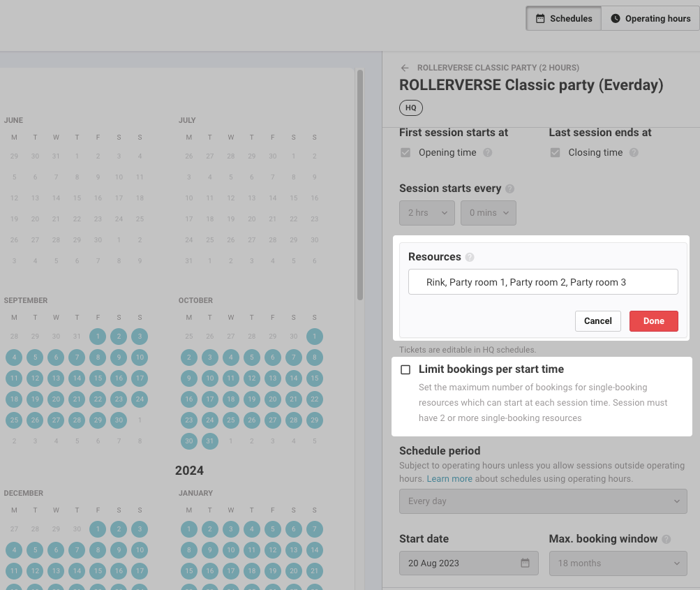
Task: Select January 7 on the calendar
Action: [314, 529]
